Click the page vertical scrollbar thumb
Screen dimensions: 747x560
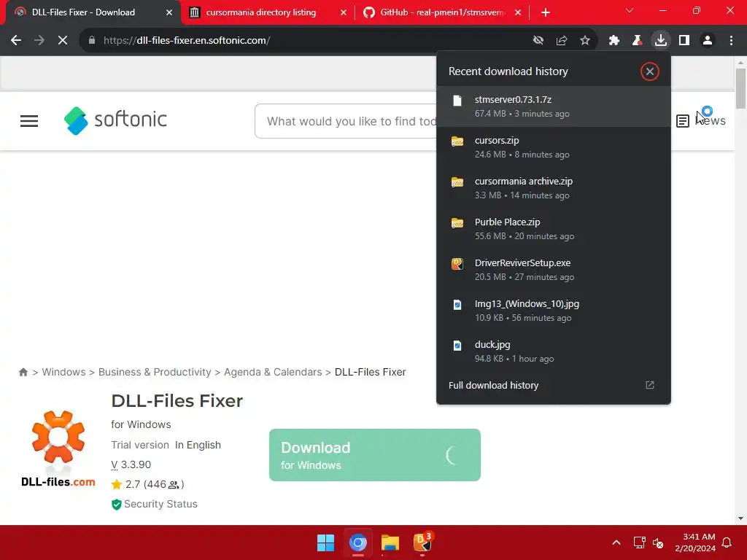click(x=740, y=88)
